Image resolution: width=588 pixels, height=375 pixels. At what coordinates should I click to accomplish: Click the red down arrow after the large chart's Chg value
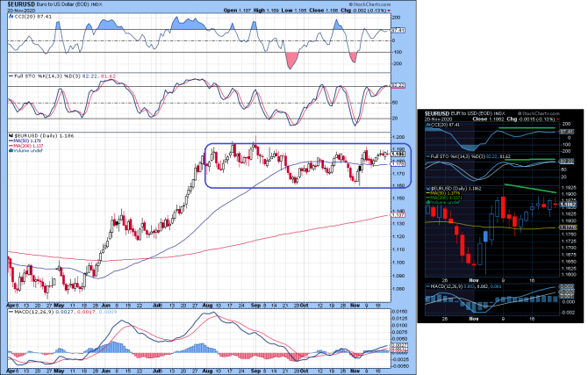pos(389,11)
